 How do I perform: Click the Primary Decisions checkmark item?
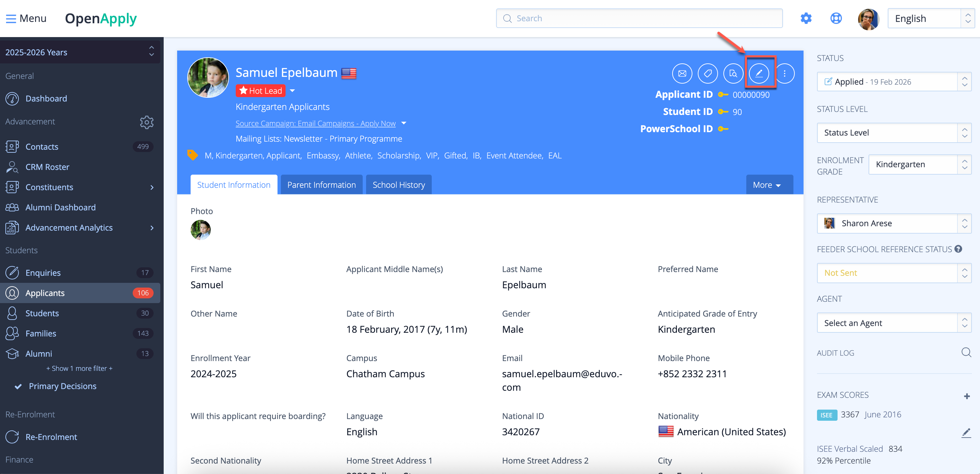62,386
